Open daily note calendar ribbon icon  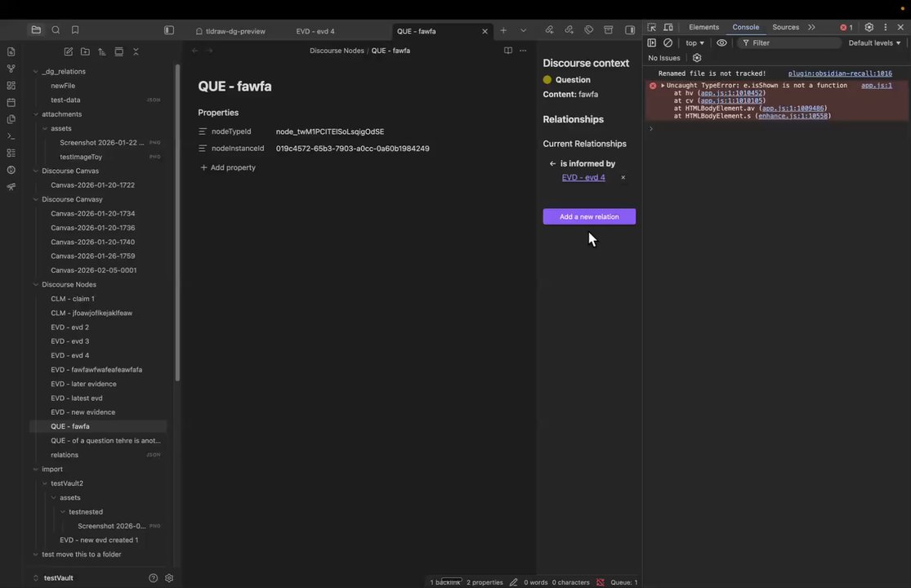click(11, 102)
